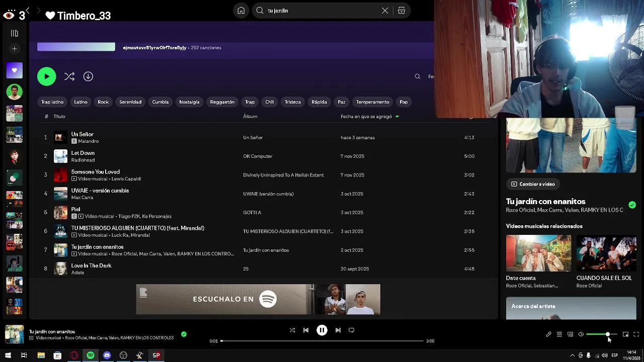This screenshot has width=644, height=362.
Task: Click the Escúchalo en Spotify banner
Action: point(258,299)
